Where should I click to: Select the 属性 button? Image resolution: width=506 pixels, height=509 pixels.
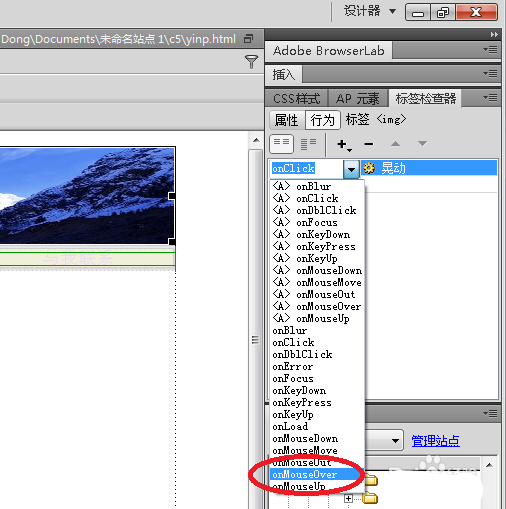(x=286, y=120)
